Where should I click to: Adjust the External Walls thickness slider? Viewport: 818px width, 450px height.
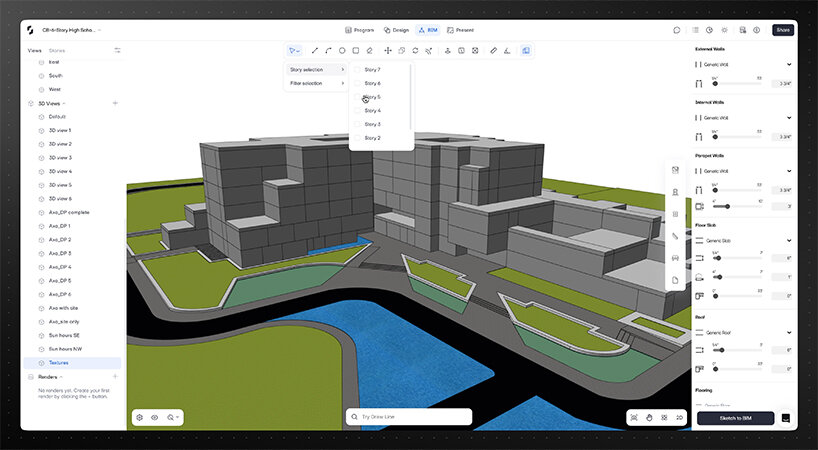point(717,83)
